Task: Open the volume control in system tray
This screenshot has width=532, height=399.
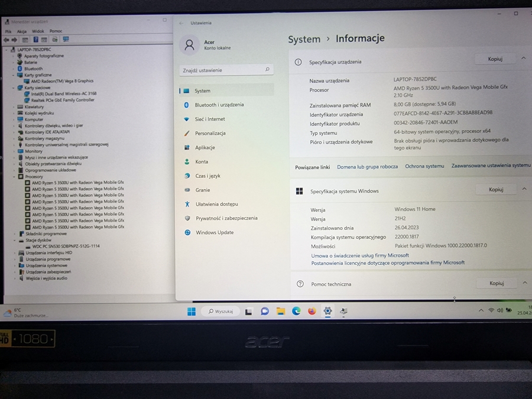Action: [x=499, y=310]
